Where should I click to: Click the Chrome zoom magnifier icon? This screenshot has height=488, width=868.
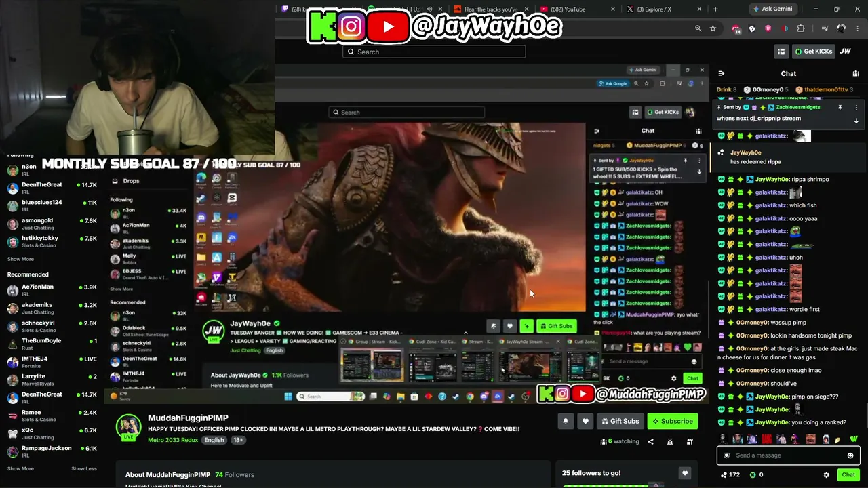pyautogui.click(x=698, y=28)
